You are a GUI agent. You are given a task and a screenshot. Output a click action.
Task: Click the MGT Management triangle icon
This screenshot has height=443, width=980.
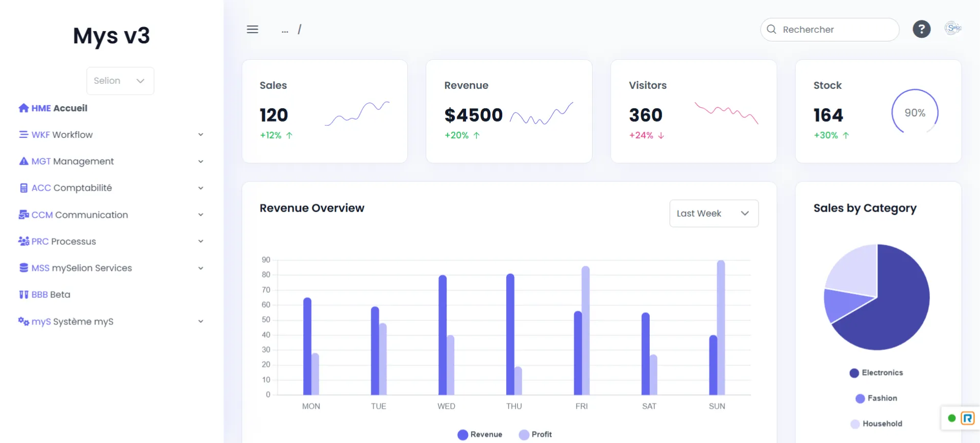23,161
